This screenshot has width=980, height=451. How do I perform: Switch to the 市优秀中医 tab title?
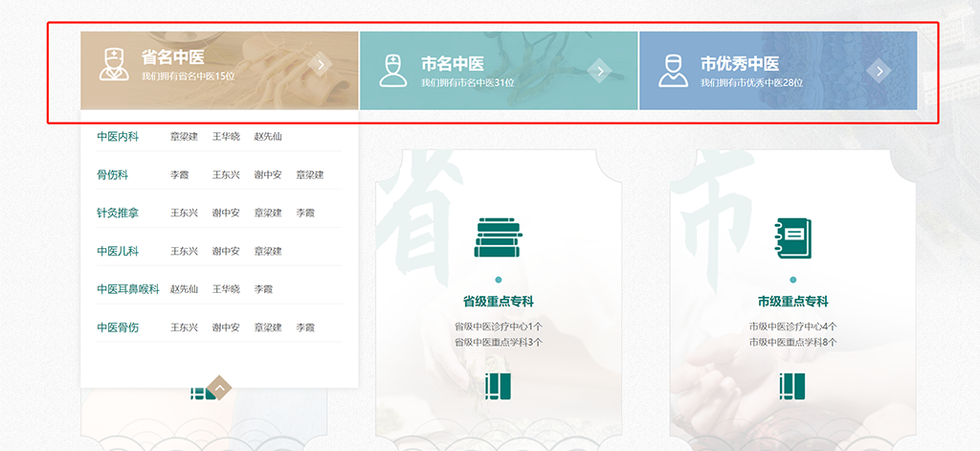tap(740, 64)
